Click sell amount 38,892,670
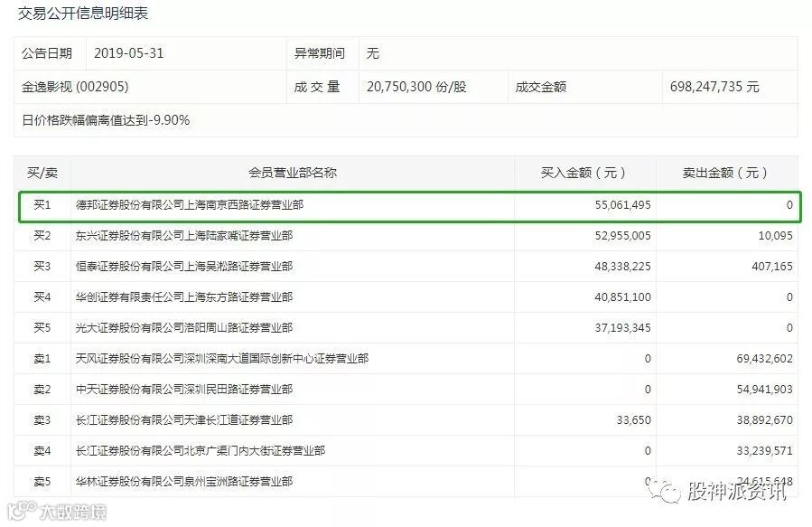Viewport: 812px width, 527px height. pos(765,419)
